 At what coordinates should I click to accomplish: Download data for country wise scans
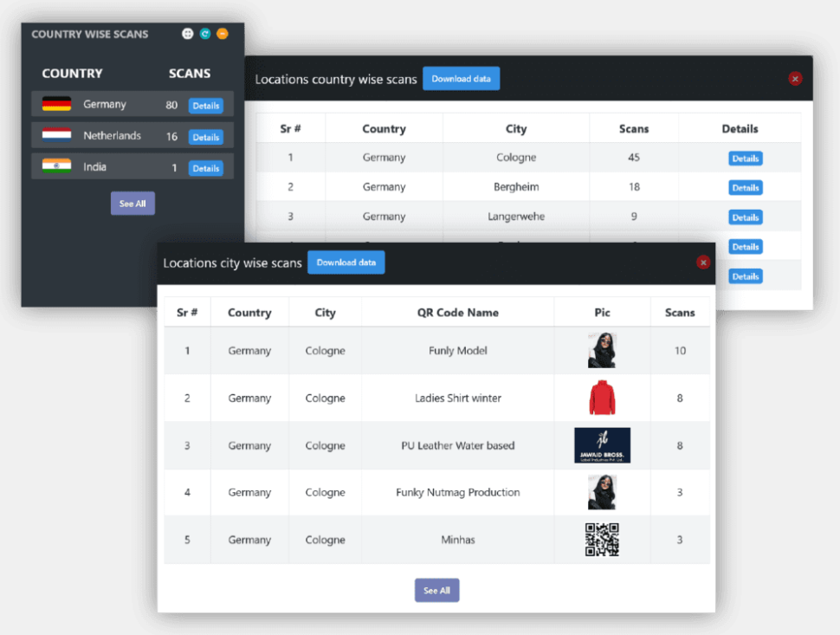coord(461,79)
